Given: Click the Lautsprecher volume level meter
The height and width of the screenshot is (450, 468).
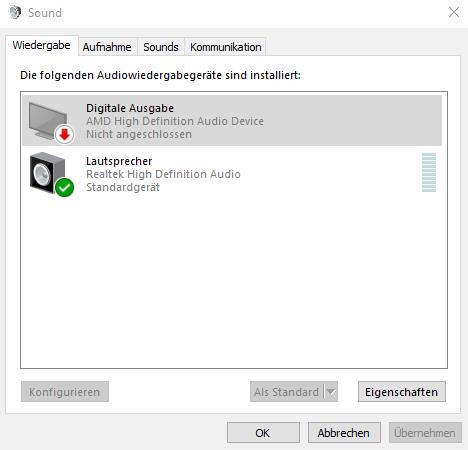Looking at the screenshot, I should [x=429, y=172].
